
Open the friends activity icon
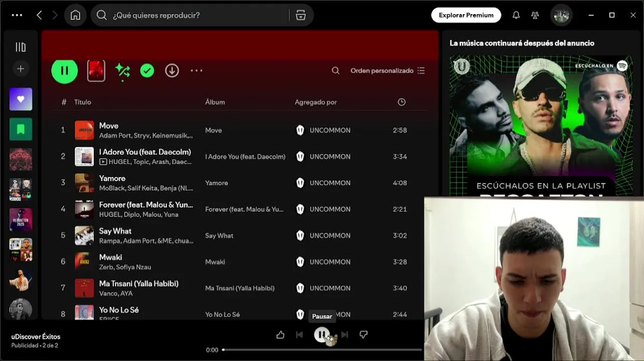pyautogui.click(x=535, y=15)
